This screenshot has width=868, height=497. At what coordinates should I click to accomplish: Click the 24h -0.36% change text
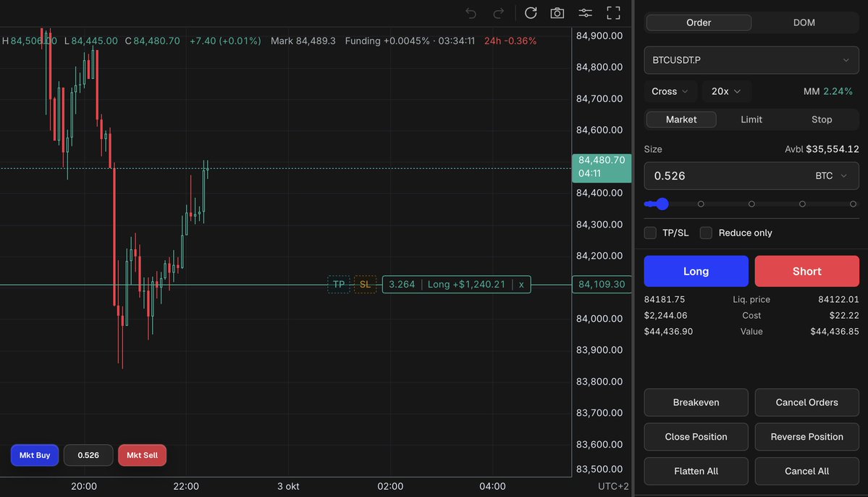point(510,41)
